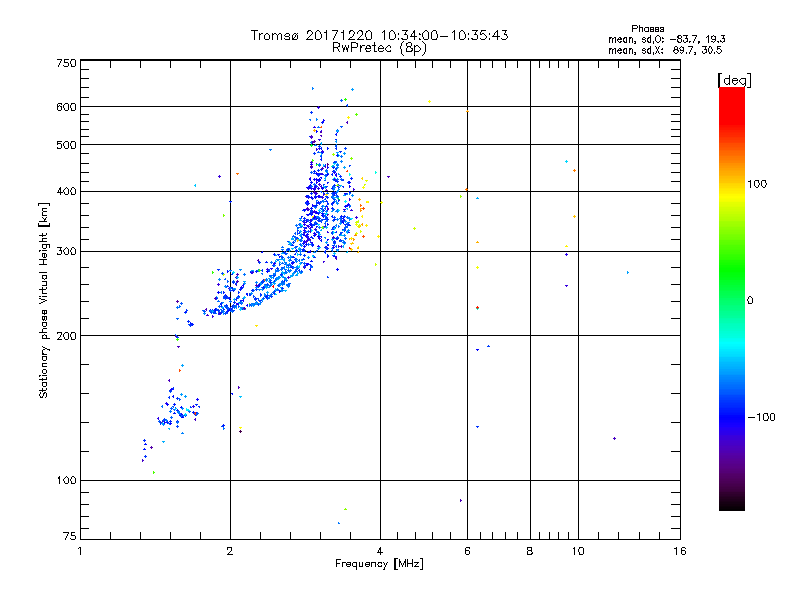Click the dark bottom end of the phase colorbar
The image size is (800, 600).
click(x=732, y=500)
